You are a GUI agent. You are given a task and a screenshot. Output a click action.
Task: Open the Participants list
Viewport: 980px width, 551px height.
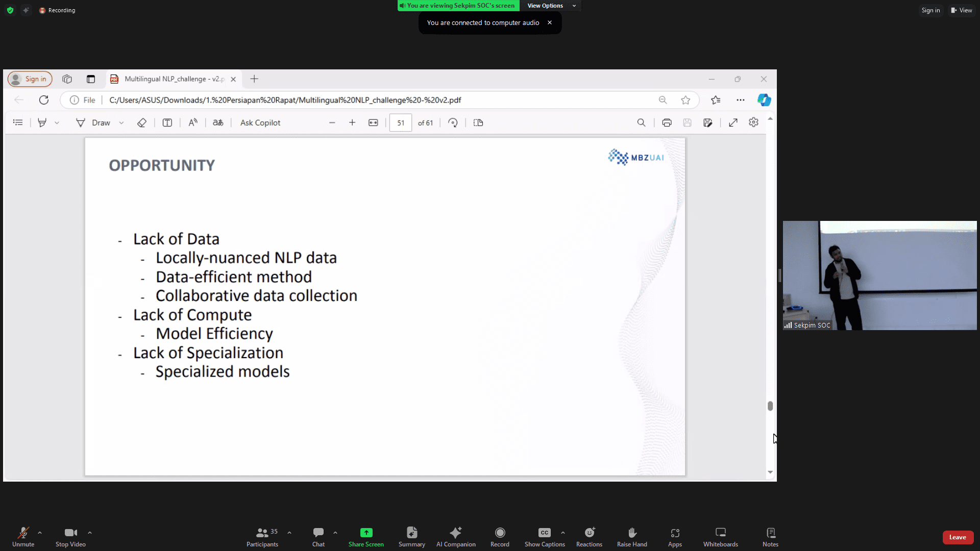tap(262, 537)
